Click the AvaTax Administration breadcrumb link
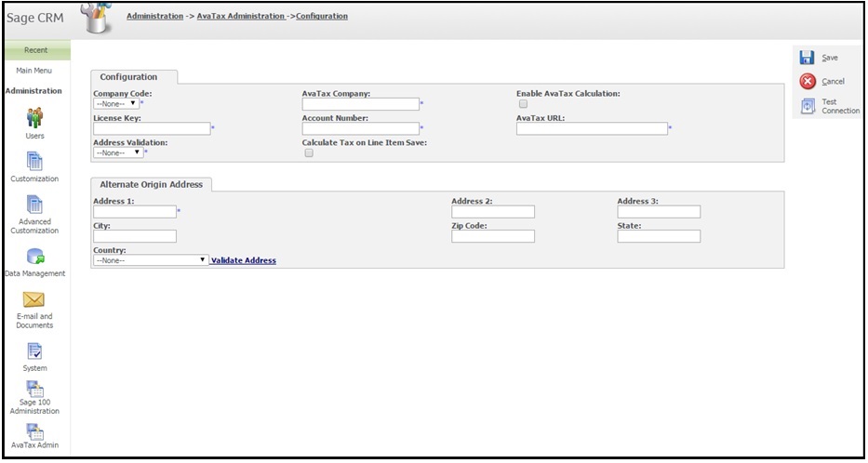This screenshot has width=868, height=463. point(241,16)
